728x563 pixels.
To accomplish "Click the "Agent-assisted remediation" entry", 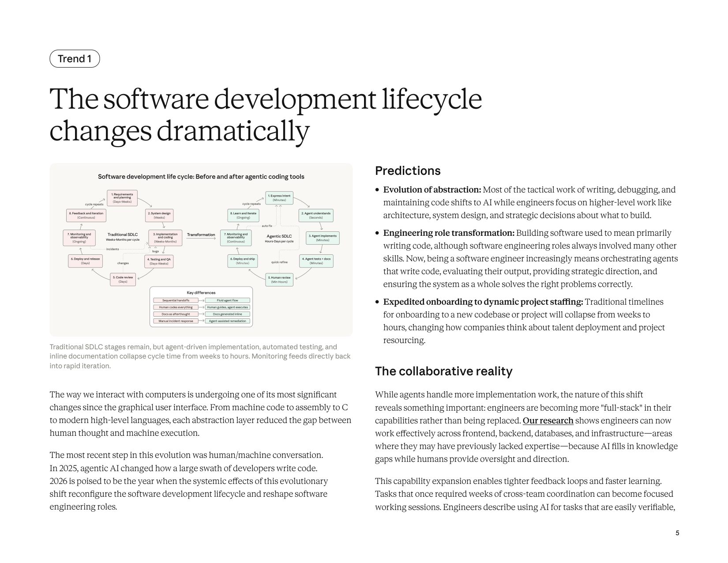I will pyautogui.click(x=227, y=321).
